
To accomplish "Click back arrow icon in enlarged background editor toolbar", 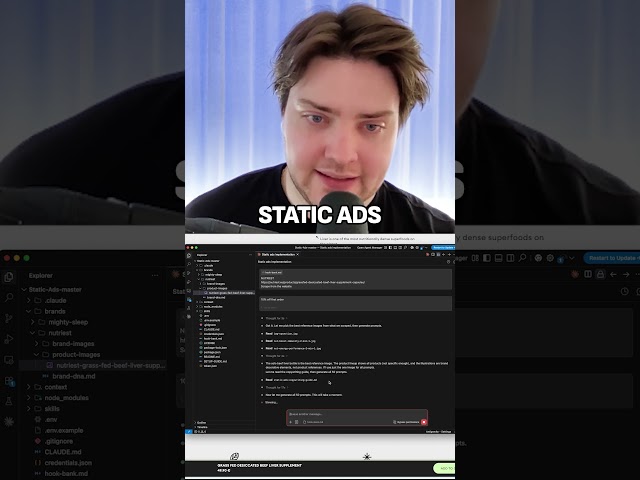I will click(613, 274).
